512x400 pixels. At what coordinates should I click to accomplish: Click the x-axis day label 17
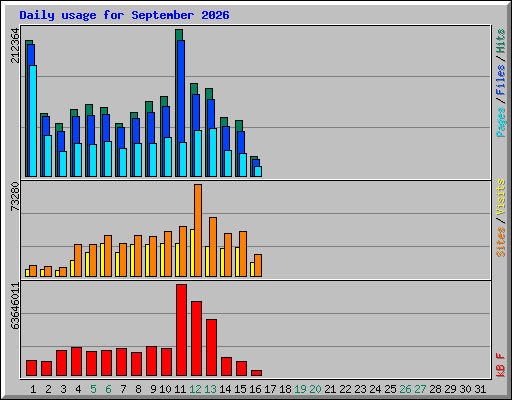270,389
